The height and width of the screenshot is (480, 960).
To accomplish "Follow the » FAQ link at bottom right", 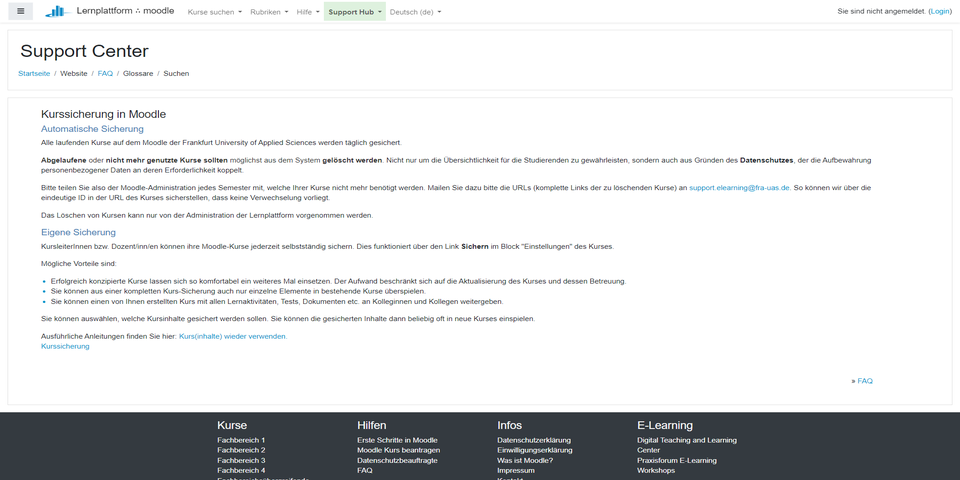I will [864, 381].
